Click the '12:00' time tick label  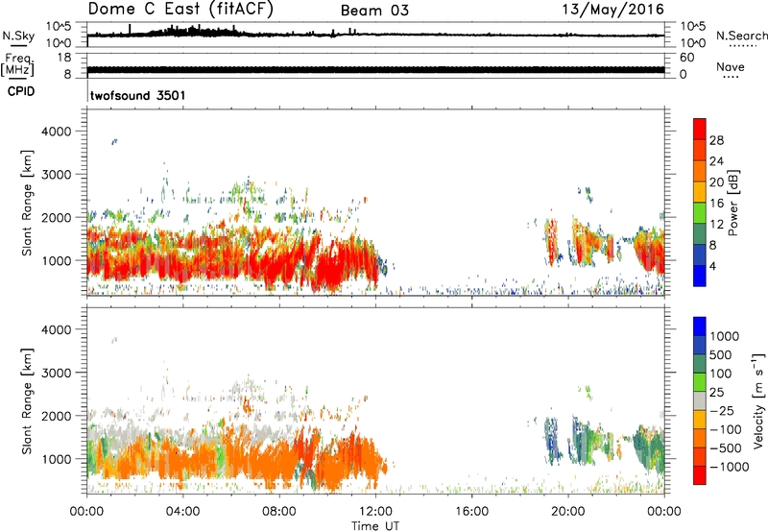[375, 512]
